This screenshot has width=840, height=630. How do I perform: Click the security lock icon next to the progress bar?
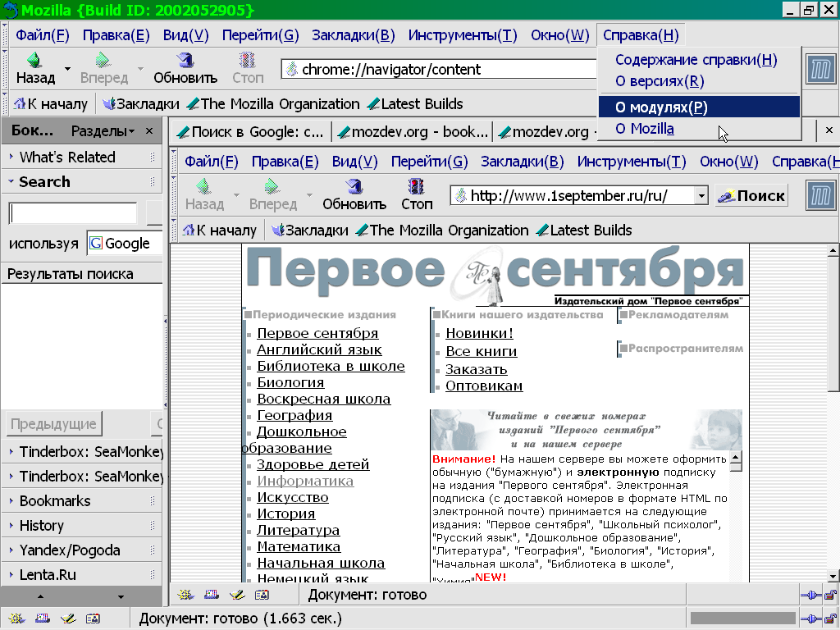pyautogui.click(x=829, y=619)
